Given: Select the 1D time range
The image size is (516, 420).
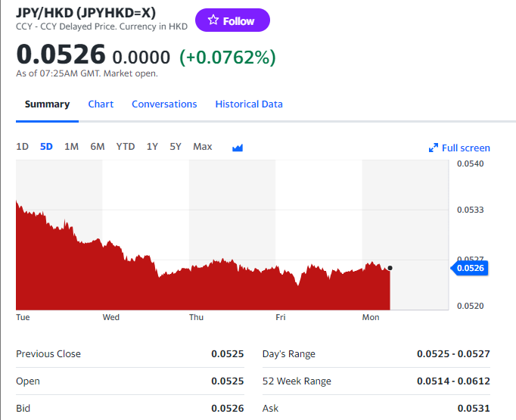Looking at the screenshot, I should tap(23, 147).
